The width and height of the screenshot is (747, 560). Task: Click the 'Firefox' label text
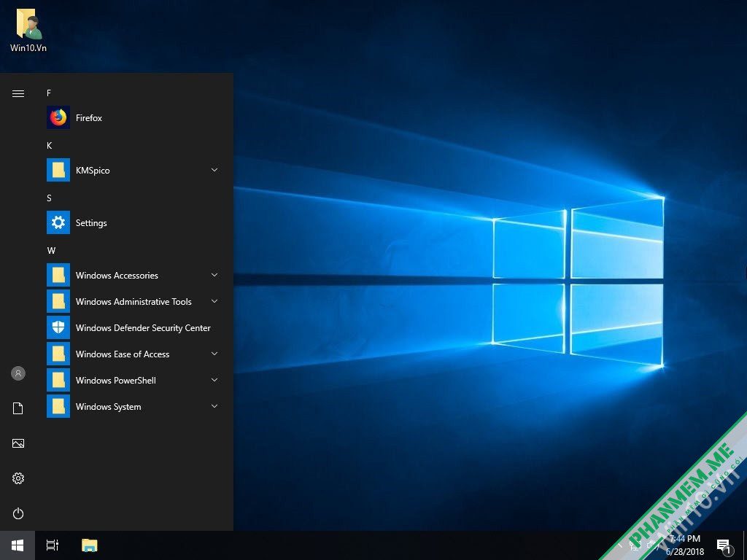pyautogui.click(x=88, y=117)
